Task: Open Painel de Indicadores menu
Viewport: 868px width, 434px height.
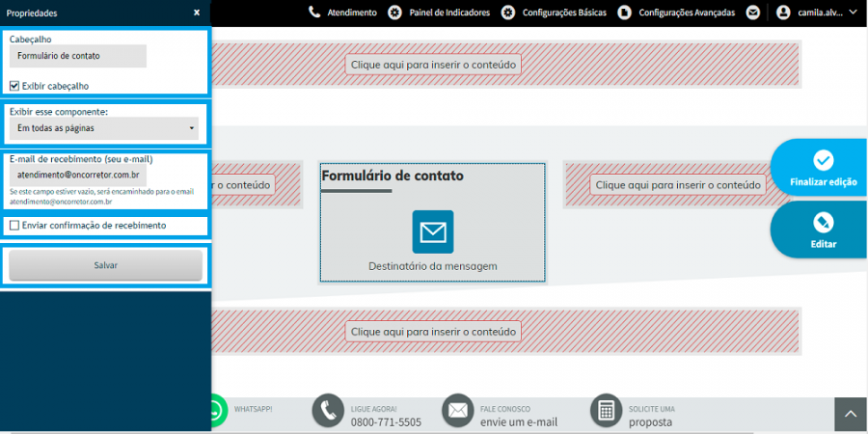Action: coord(439,13)
